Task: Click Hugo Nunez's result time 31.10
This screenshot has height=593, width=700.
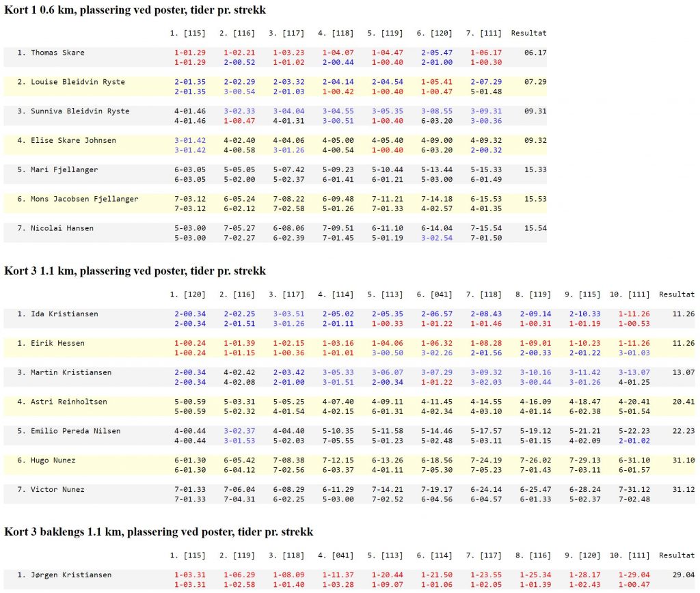Action: tap(683, 460)
